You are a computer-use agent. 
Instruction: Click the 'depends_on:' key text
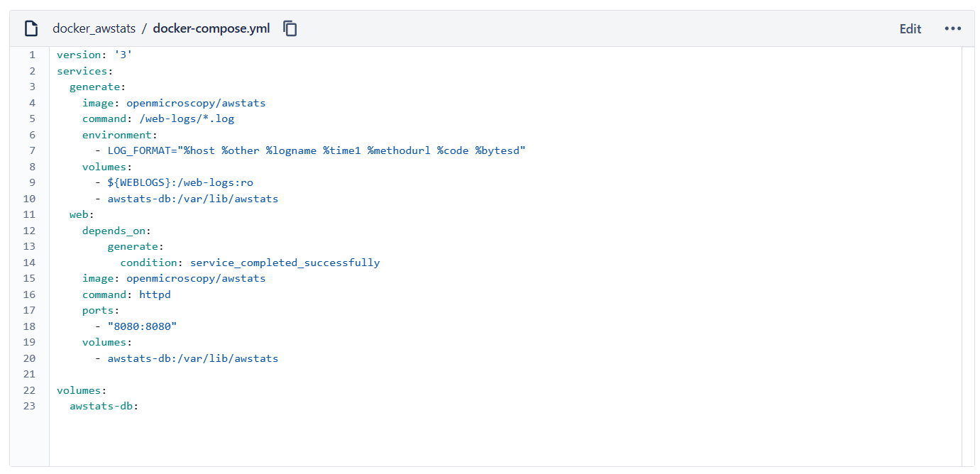click(x=116, y=231)
